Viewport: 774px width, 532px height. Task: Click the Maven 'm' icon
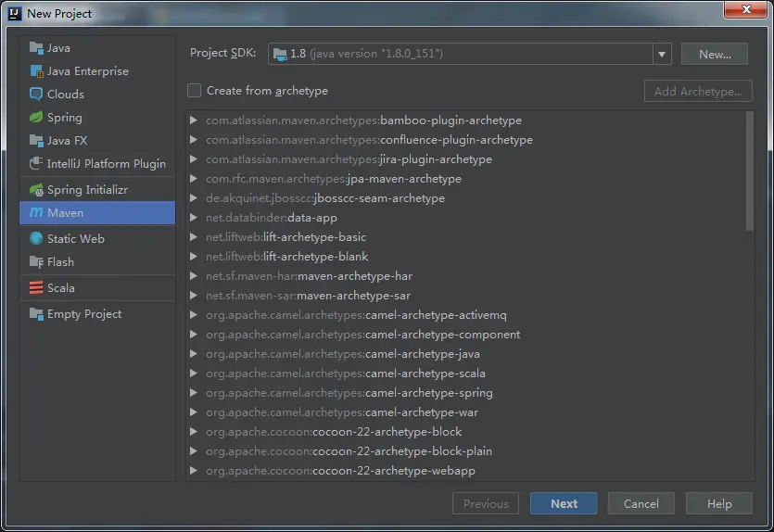(x=36, y=212)
